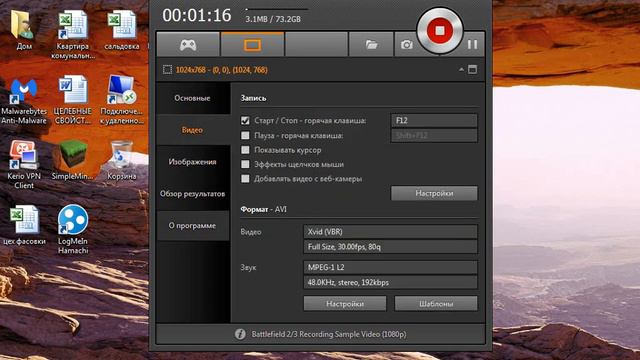Click the MPEG-1 L2 audio codec field
Image resolution: width=640 pixels, height=360 pixels.
[x=390, y=267]
